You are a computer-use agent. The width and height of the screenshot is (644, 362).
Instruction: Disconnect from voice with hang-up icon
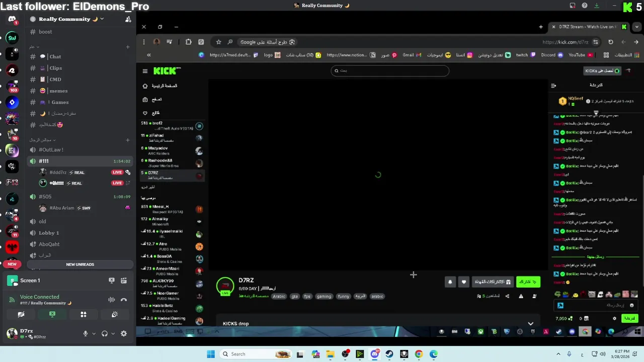124,300
